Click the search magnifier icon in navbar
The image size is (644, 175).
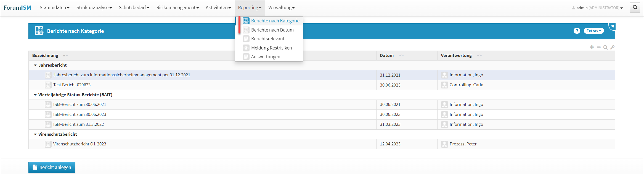pyautogui.click(x=635, y=7)
